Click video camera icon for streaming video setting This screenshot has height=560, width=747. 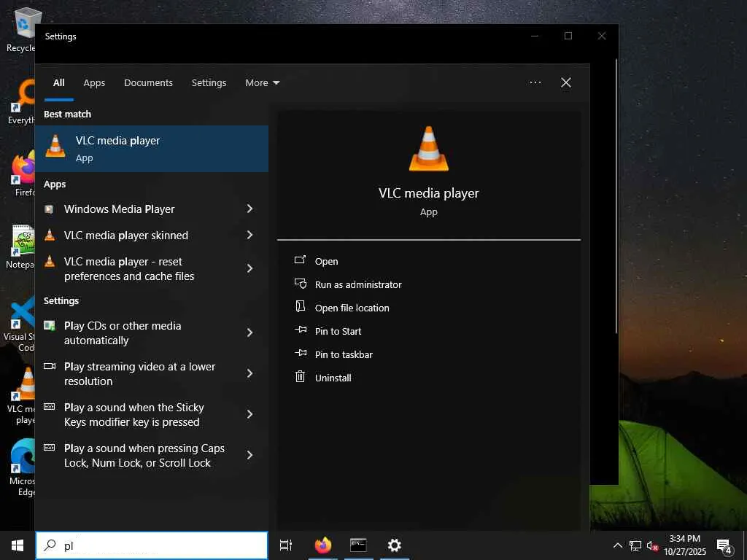tap(50, 366)
